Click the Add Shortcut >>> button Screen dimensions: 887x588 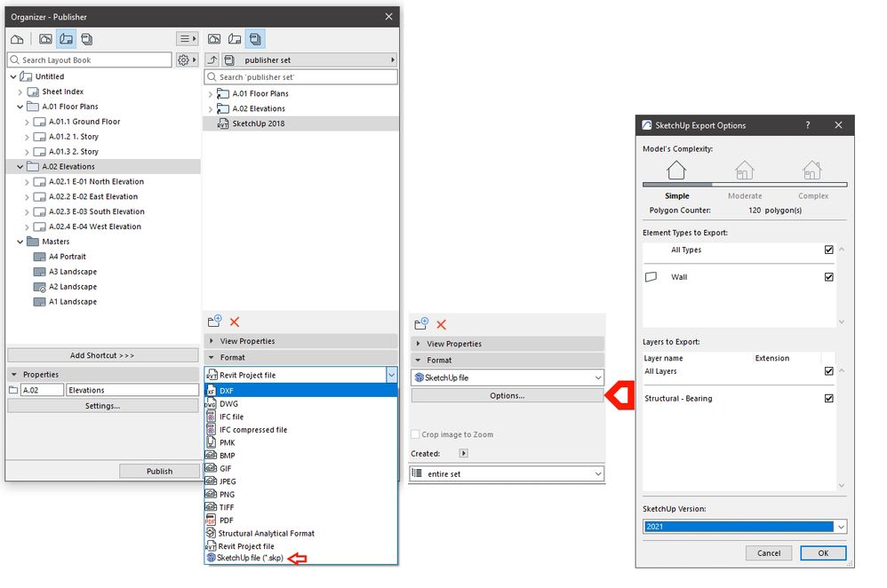coord(102,355)
